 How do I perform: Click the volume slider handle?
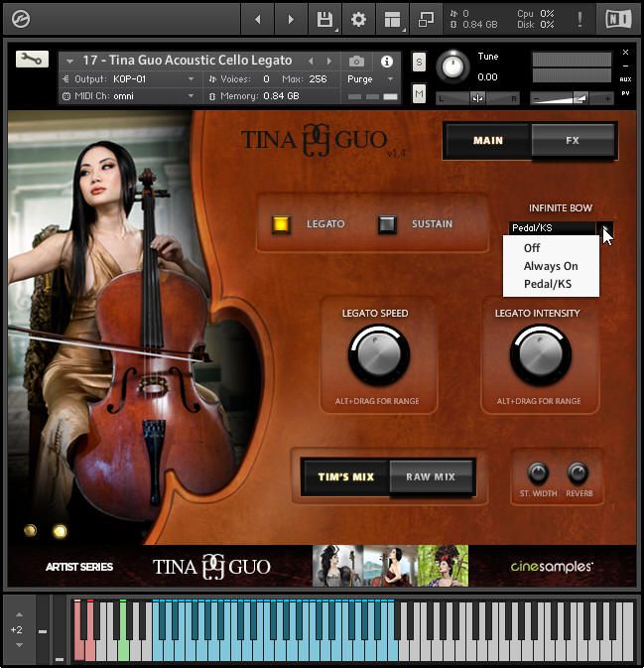click(x=580, y=99)
